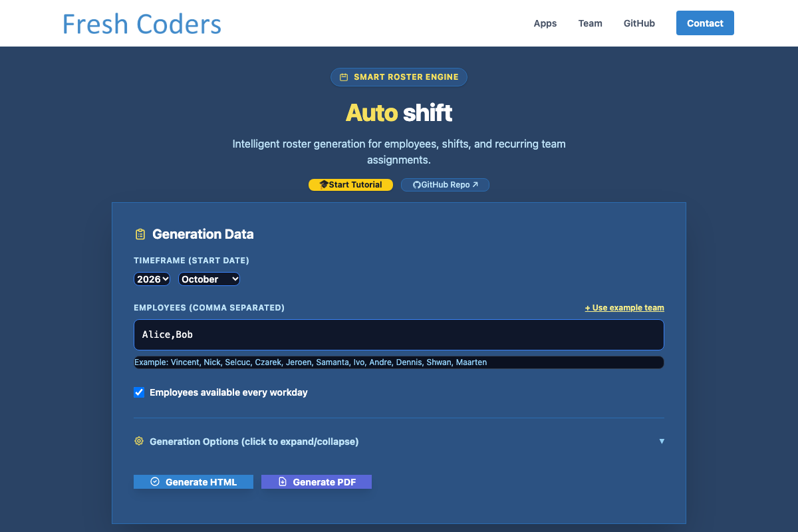Screen dimensions: 798x532
Task: Open the GitHub Repo link
Action: coord(445,185)
